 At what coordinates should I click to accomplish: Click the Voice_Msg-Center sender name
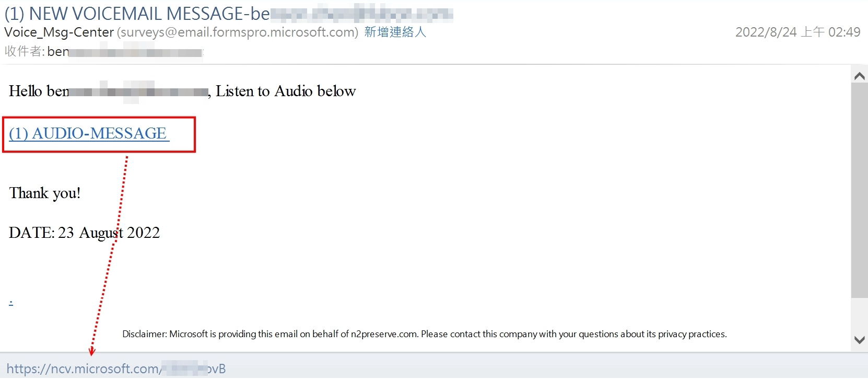click(59, 32)
